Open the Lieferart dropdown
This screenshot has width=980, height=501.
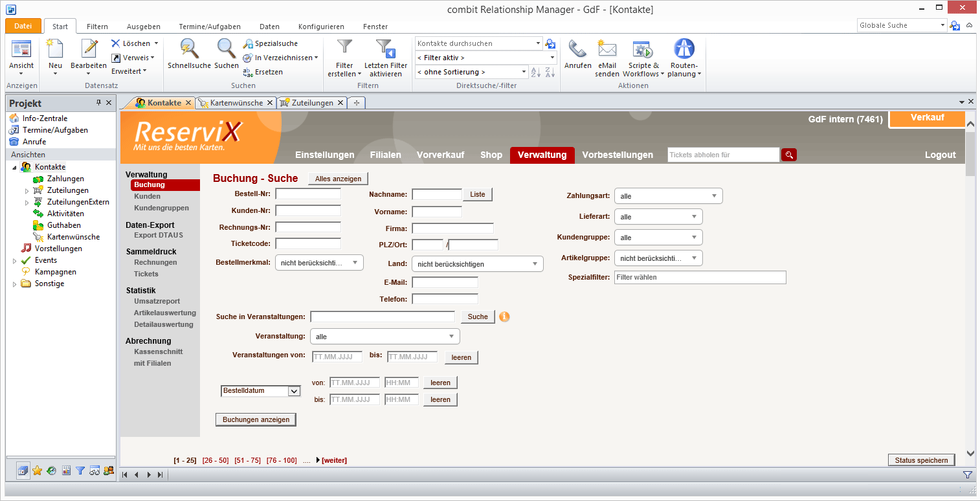pyautogui.click(x=658, y=217)
